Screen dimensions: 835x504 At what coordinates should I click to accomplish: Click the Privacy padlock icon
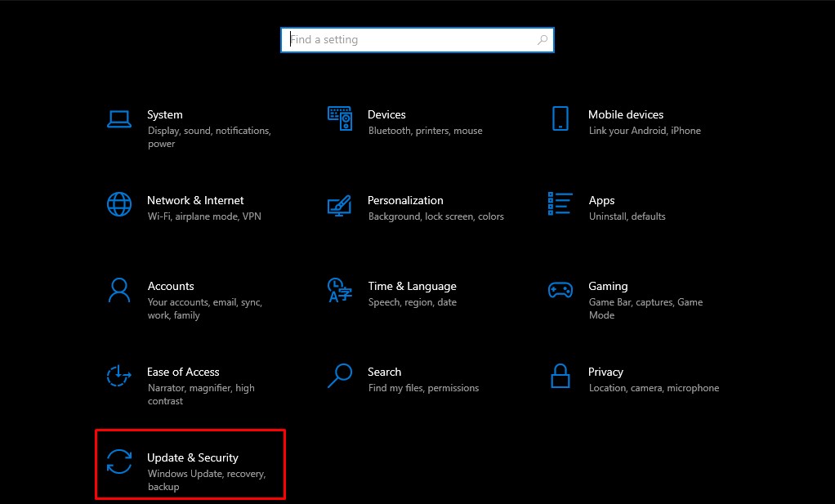[560, 377]
